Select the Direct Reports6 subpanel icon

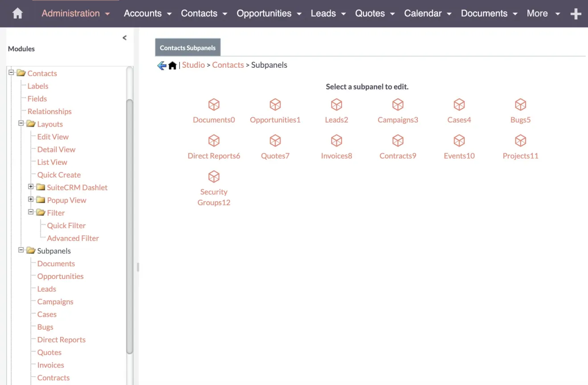coord(214,145)
